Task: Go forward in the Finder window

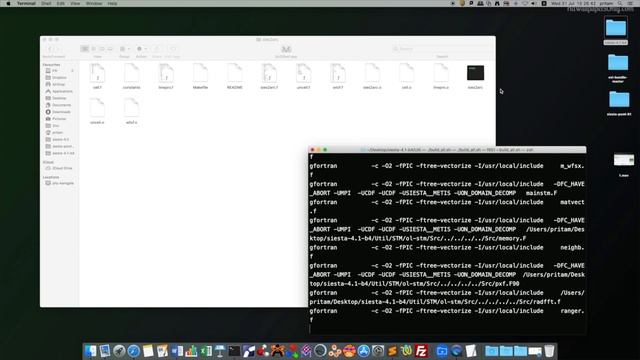Action: tap(58, 49)
